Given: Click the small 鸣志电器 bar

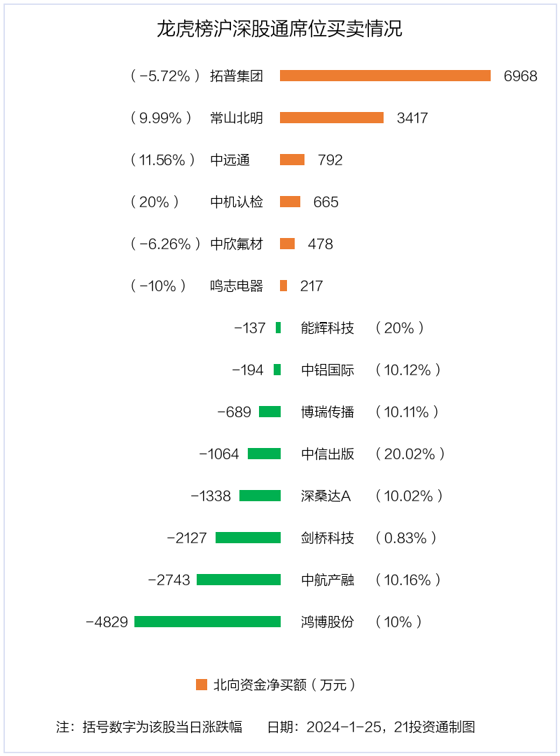Looking at the screenshot, I should pos(283,286).
